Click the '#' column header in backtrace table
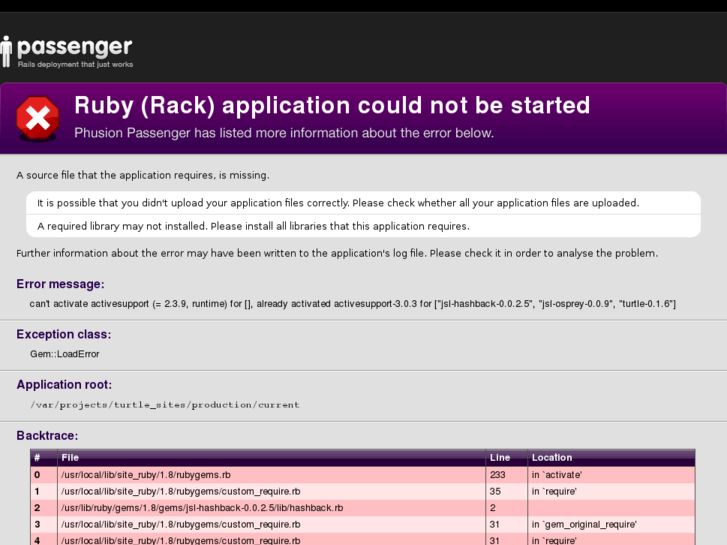 37,457
